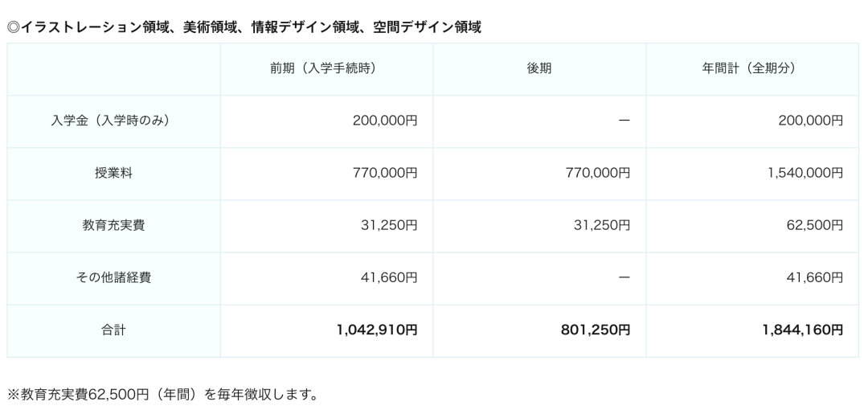Viewport: 868px width, 410px height.
Task: Select the 教育充実費 row label
Action: coord(113,225)
